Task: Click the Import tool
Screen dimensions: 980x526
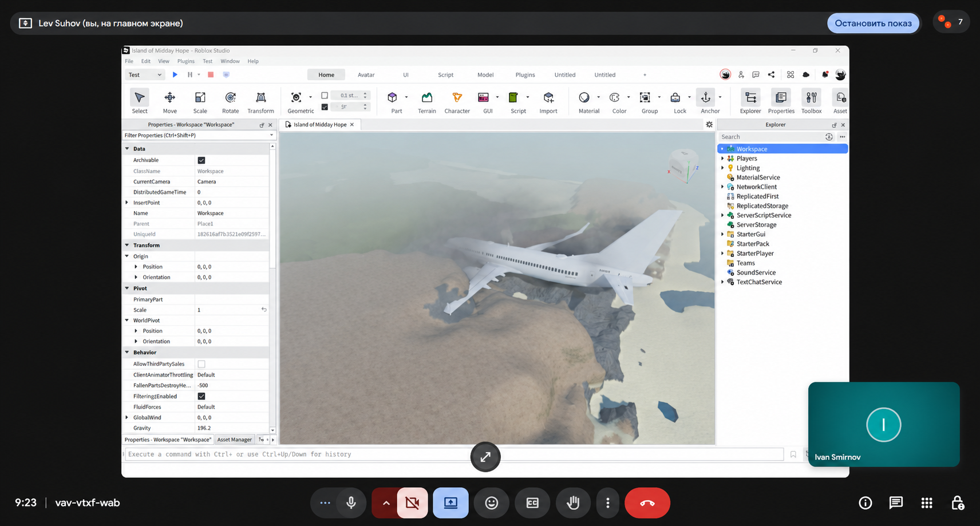Action: pyautogui.click(x=548, y=101)
